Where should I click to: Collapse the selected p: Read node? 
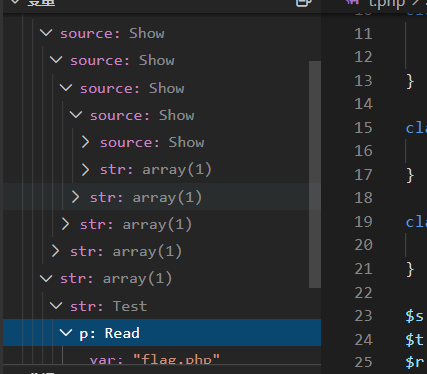point(66,333)
